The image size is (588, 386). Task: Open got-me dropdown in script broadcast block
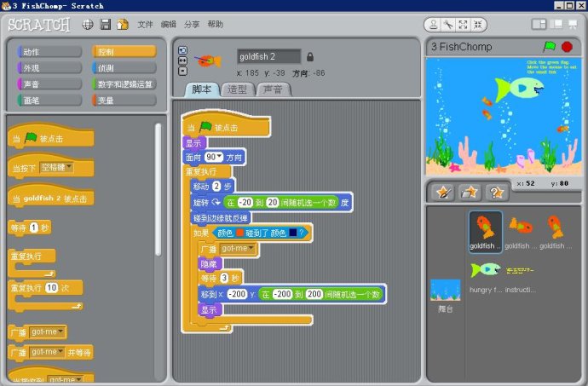pos(238,248)
